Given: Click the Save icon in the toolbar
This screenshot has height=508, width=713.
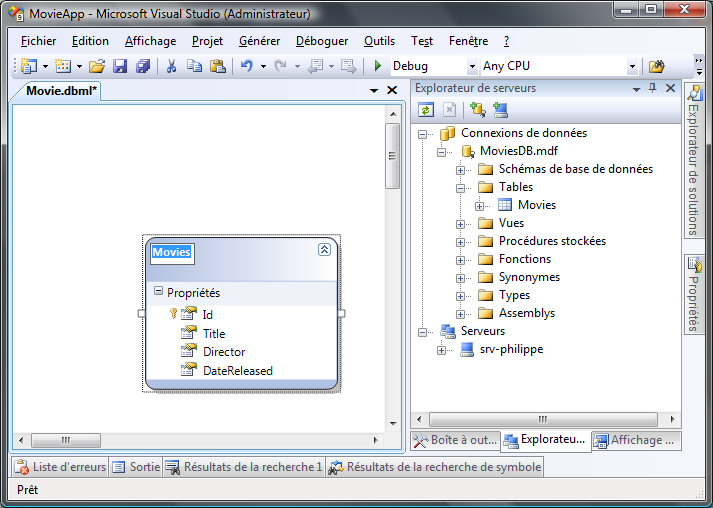Looking at the screenshot, I should point(120,66).
